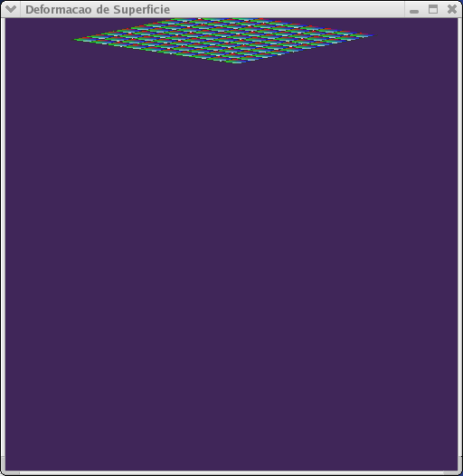Click the bottom-right window resize grip

tap(453, 472)
